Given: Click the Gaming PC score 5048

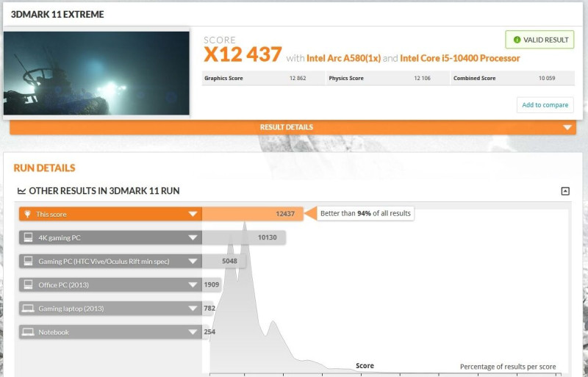Looking at the screenshot, I should point(229,261).
